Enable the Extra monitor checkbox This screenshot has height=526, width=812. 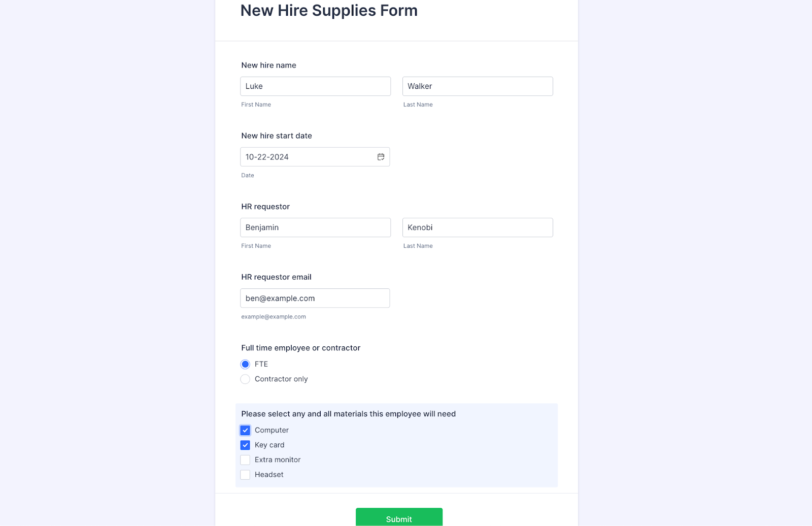click(245, 460)
